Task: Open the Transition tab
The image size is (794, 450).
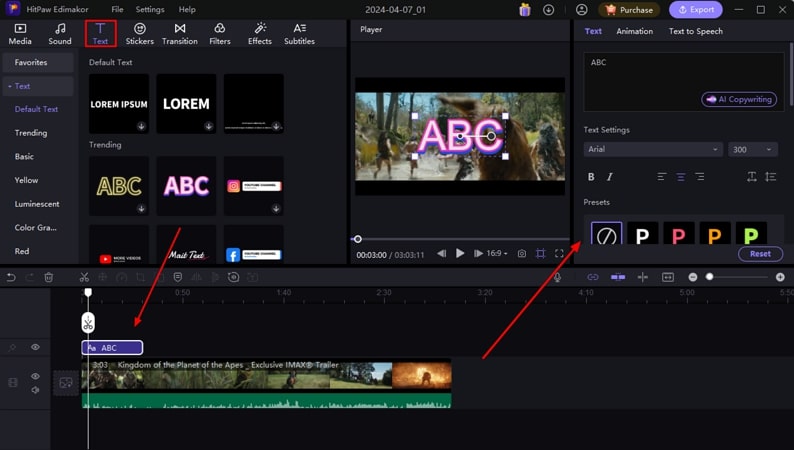Action: click(180, 34)
